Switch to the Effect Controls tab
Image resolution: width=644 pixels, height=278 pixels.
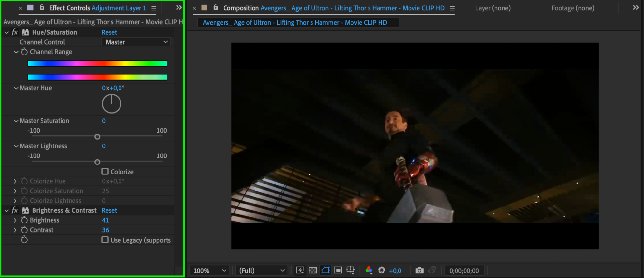(x=98, y=8)
